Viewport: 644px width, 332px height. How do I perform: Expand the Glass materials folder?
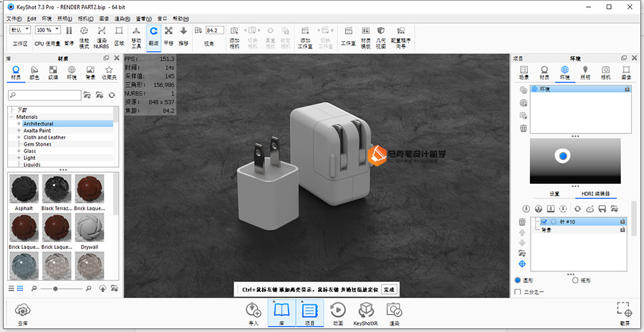point(19,151)
